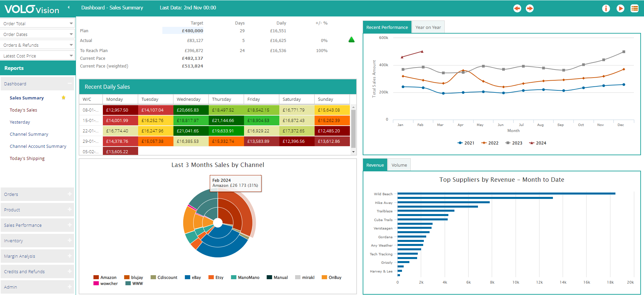The image size is (644, 295).
Task: Toggle Amazon in the channel legend
Action: [105, 278]
